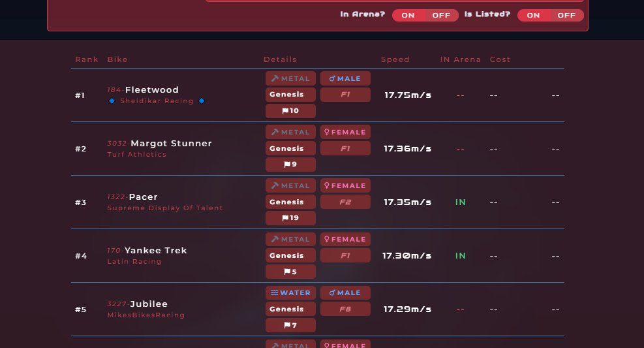
Task: Open Sheldikar Racing stable link
Action: (x=157, y=101)
